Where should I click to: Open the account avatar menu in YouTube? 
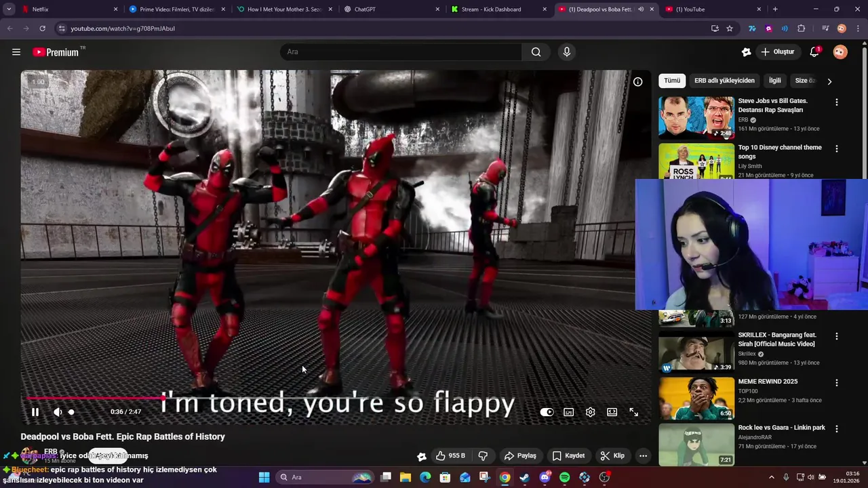pos(840,52)
